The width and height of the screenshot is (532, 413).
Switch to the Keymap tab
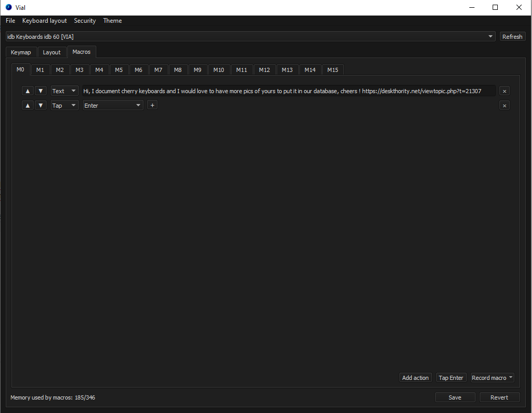[x=21, y=52]
